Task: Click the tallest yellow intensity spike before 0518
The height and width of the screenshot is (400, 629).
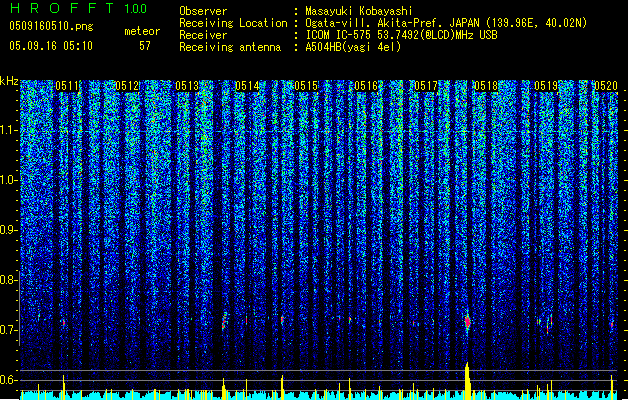Action: (467, 381)
